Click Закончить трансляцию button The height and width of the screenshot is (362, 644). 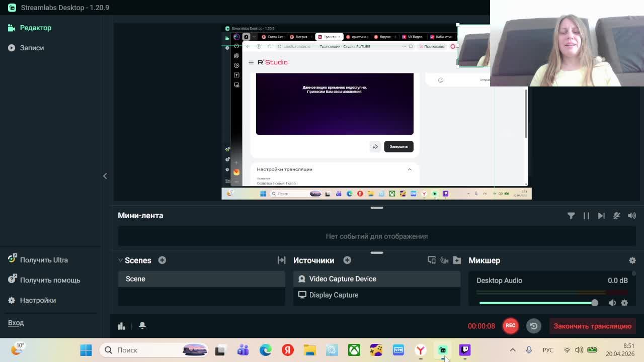(592, 326)
